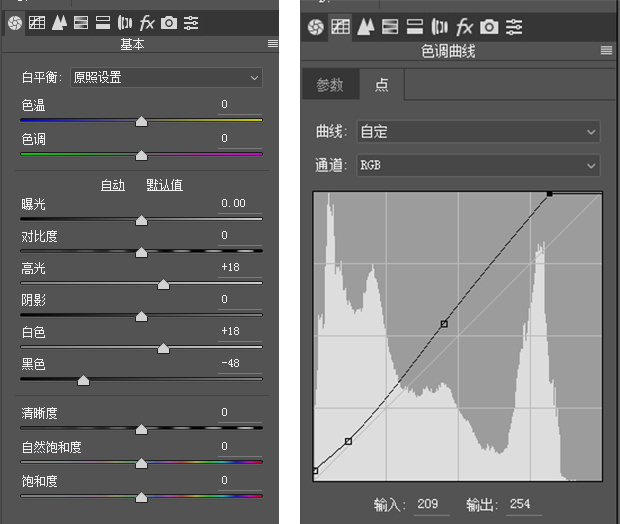The width and height of the screenshot is (620, 524).
Task: Open the 曲线 dropdown showing 自定
Action: pos(478,131)
